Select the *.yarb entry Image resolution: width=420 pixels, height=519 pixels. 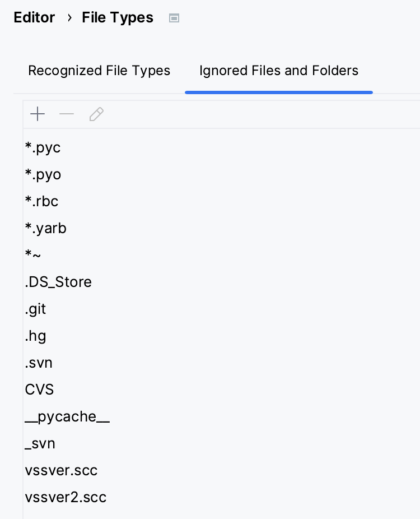45,228
